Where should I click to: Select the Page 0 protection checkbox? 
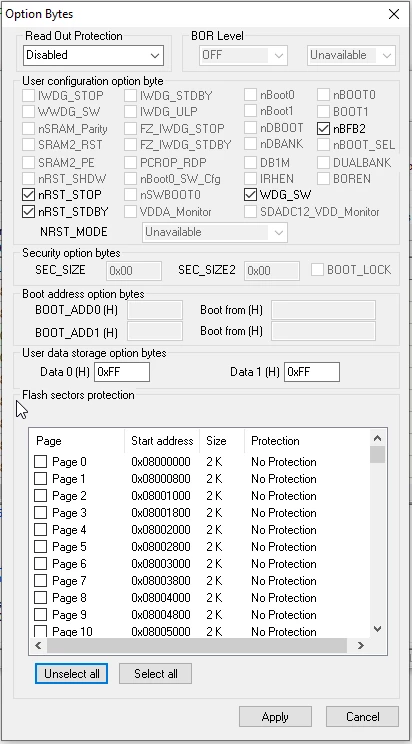[41, 462]
